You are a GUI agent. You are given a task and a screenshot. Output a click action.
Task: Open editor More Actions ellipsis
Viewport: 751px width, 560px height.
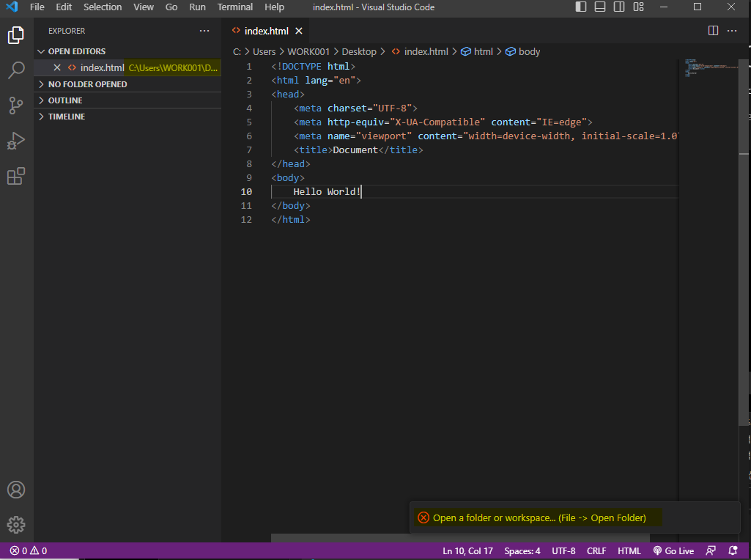(732, 31)
